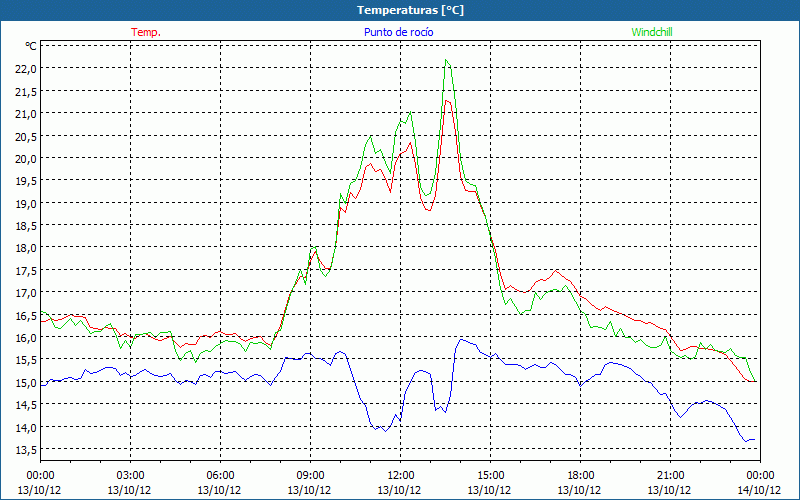This screenshot has width=800, height=500.
Task: Click the 21,5 y-axis value
Action: [26, 91]
